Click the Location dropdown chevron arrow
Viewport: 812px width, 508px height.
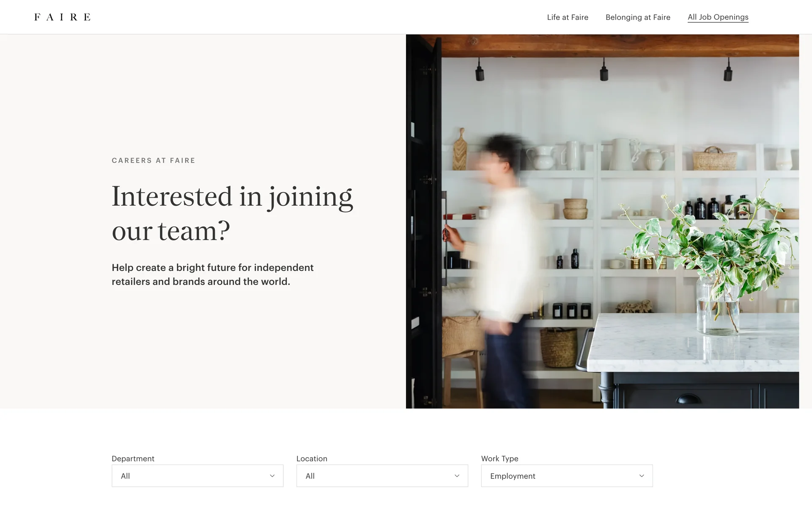point(457,476)
